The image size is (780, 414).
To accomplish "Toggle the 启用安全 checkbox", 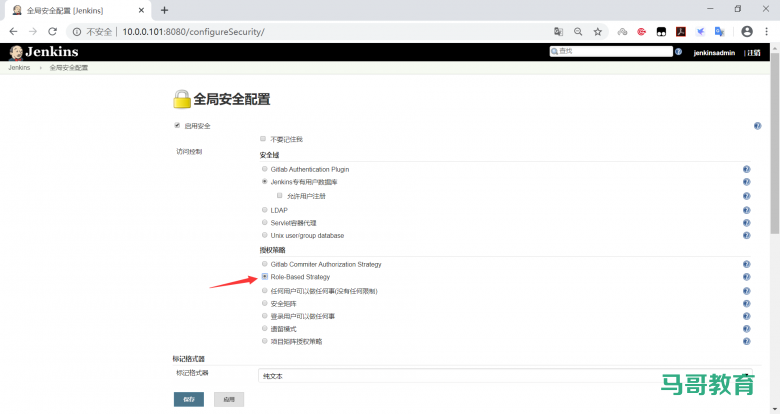I will pyautogui.click(x=177, y=125).
